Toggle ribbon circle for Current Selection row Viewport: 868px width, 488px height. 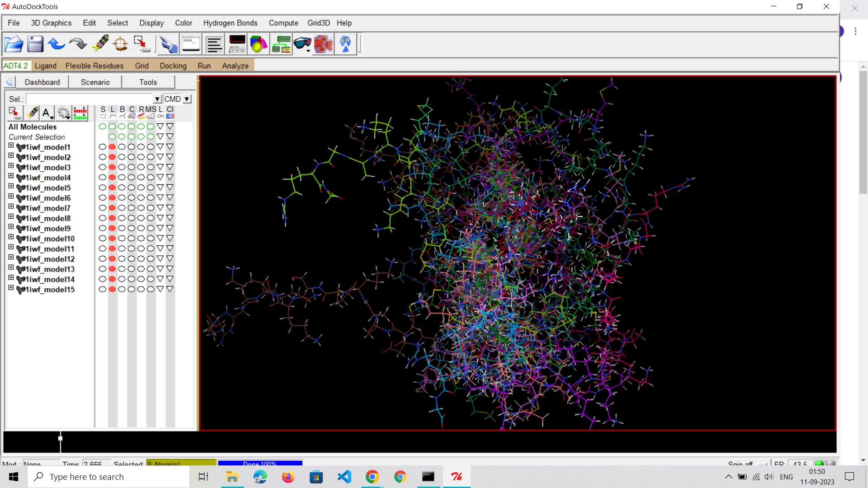(x=141, y=136)
